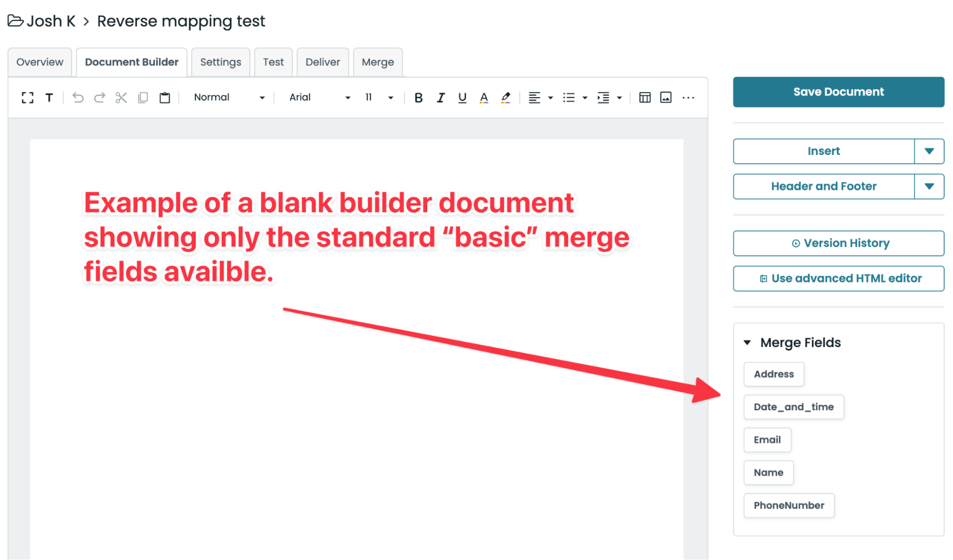
Task: Open more toolbar options ellipsis
Action: coord(688,98)
